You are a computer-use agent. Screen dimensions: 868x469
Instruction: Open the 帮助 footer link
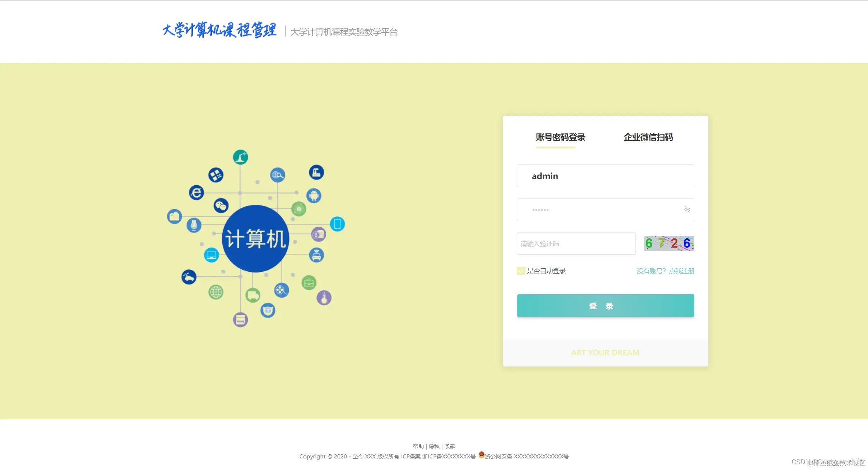(419, 446)
